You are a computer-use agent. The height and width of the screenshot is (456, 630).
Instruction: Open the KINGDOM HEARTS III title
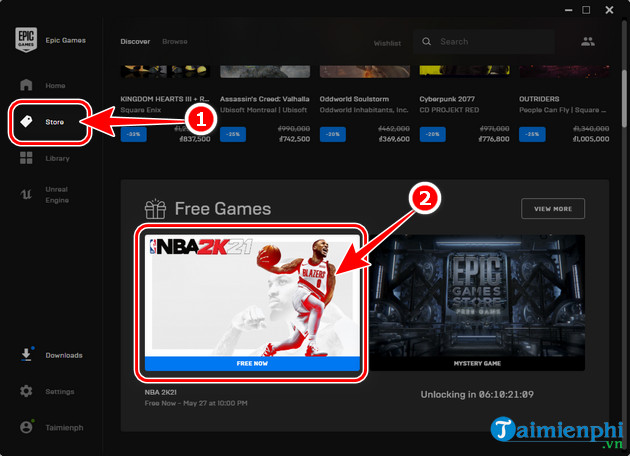point(165,99)
